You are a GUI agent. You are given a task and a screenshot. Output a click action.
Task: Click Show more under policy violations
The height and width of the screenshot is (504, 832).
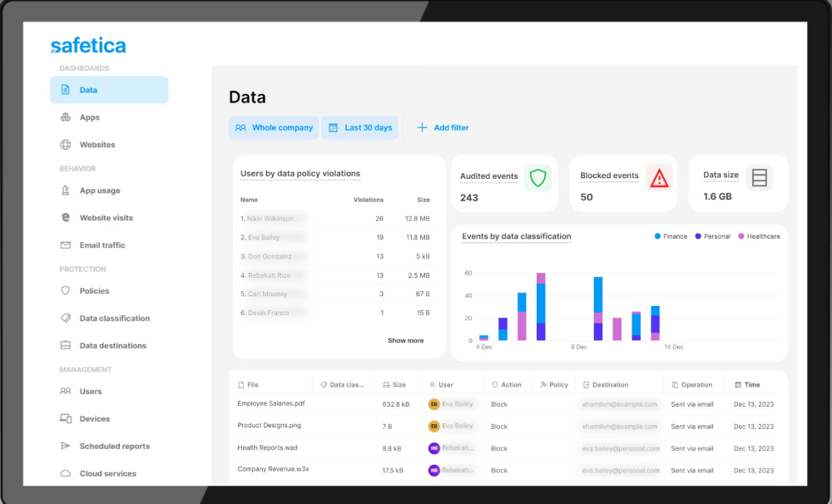(x=405, y=340)
